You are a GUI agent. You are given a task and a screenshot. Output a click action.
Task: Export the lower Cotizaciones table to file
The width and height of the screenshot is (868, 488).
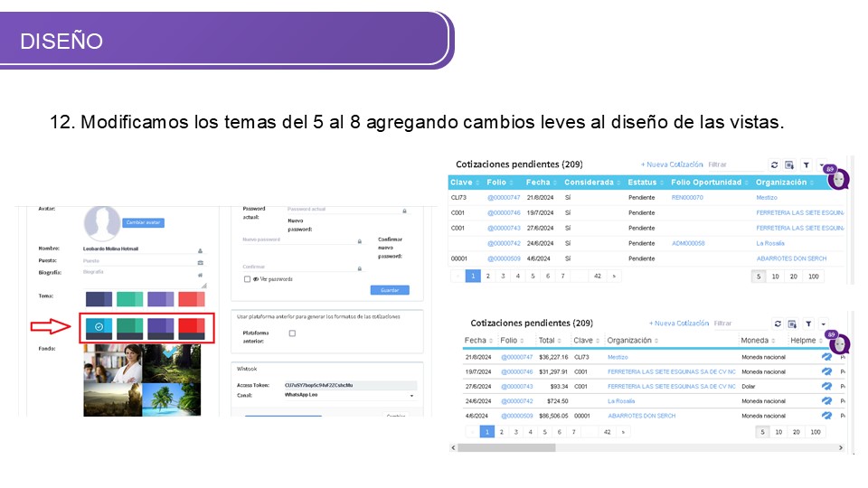(793, 324)
